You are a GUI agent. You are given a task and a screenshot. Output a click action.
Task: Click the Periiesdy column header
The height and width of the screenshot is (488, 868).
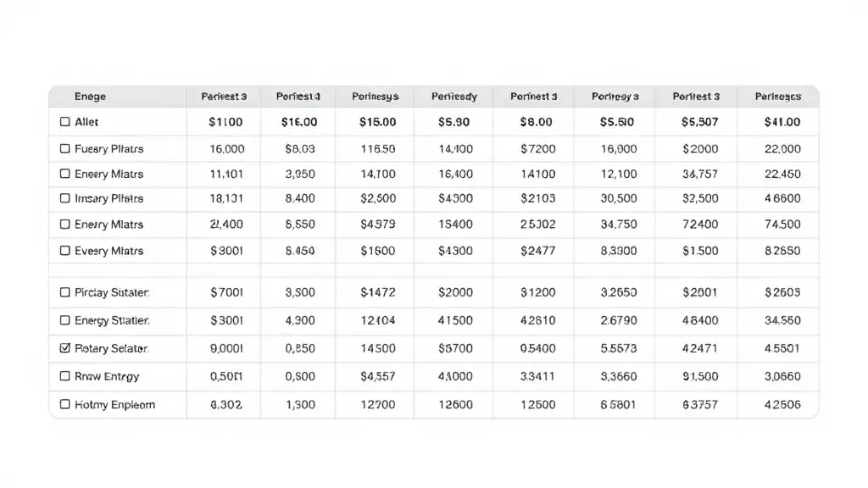[x=454, y=97]
